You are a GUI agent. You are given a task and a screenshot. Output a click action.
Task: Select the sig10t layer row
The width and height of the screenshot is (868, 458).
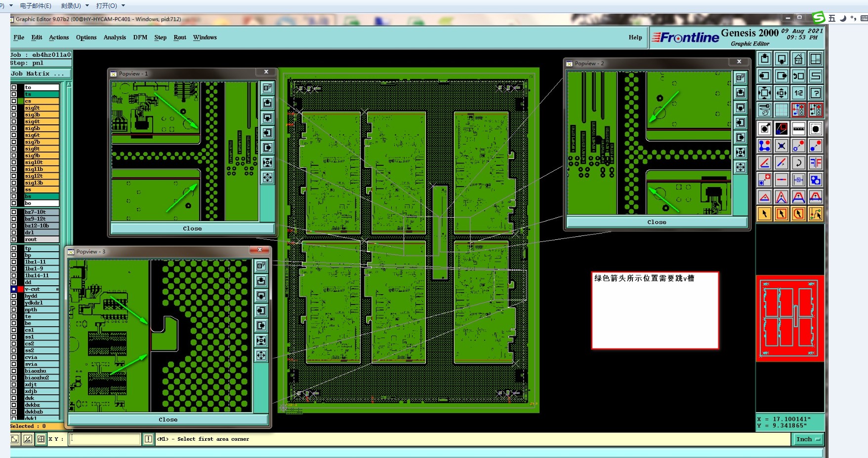pos(41,162)
